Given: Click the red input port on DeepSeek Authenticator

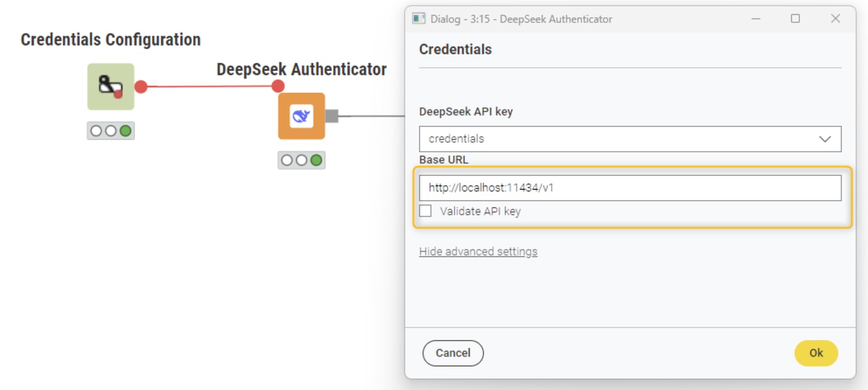Looking at the screenshot, I should click(277, 86).
